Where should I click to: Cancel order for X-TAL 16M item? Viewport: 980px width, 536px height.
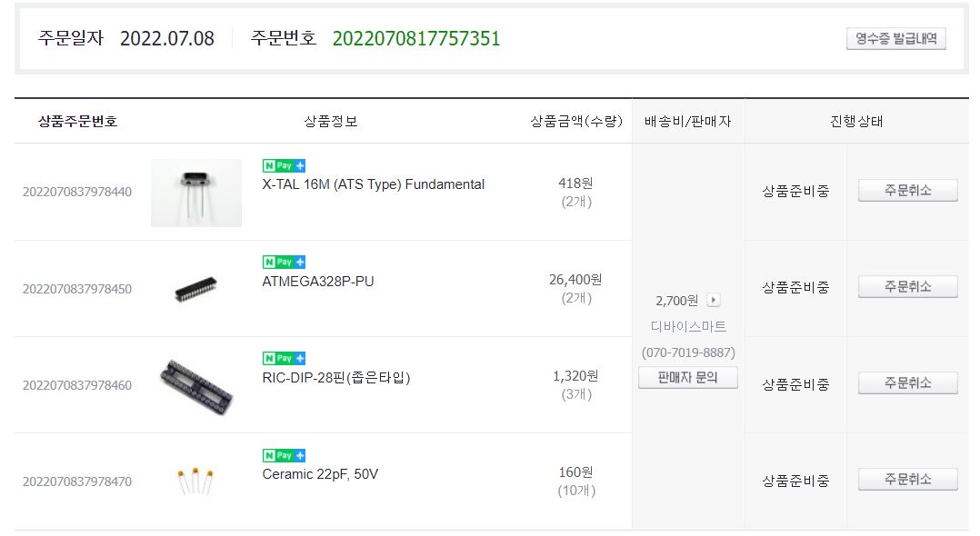click(x=907, y=191)
